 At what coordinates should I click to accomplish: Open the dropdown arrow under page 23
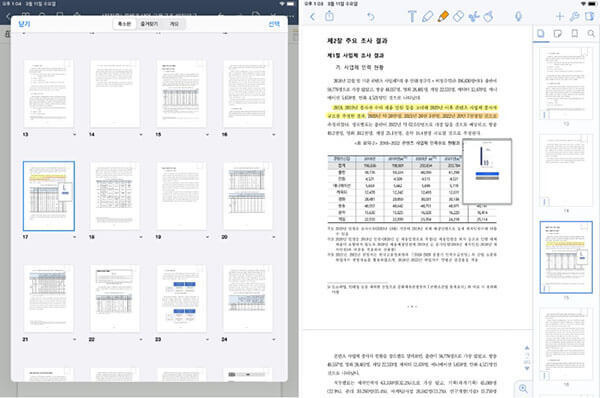[207, 339]
